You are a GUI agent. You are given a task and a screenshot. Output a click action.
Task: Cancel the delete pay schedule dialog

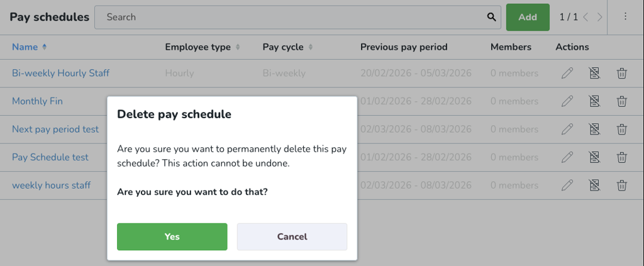(292, 236)
